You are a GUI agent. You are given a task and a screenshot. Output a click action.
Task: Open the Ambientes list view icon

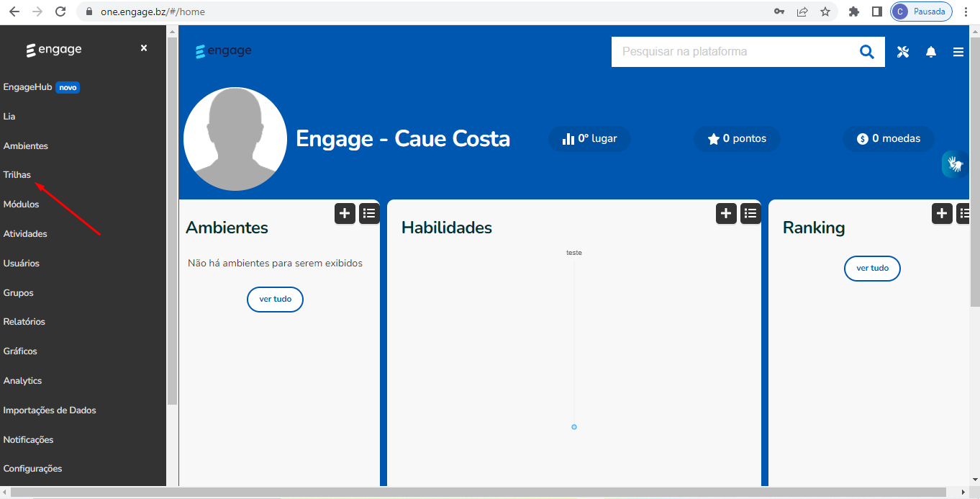[x=369, y=213]
